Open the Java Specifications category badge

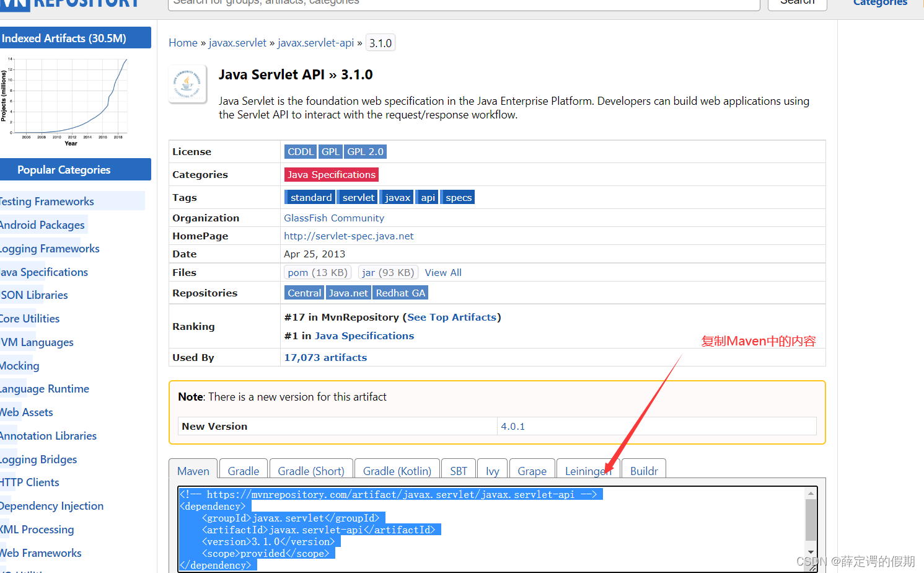coord(332,175)
